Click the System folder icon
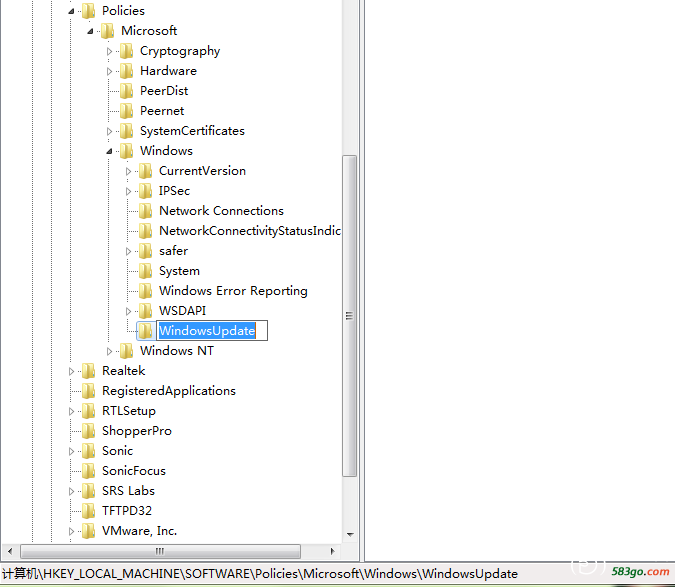The width and height of the screenshot is (675, 587). pyautogui.click(x=145, y=271)
